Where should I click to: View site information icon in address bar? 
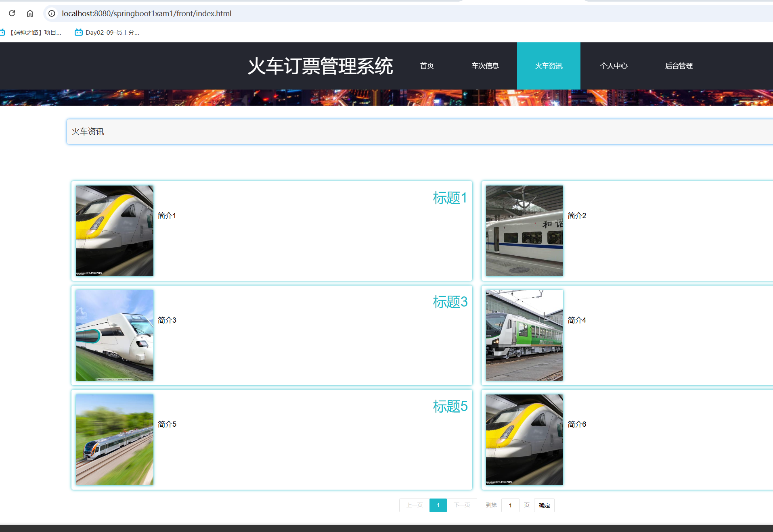(x=52, y=13)
